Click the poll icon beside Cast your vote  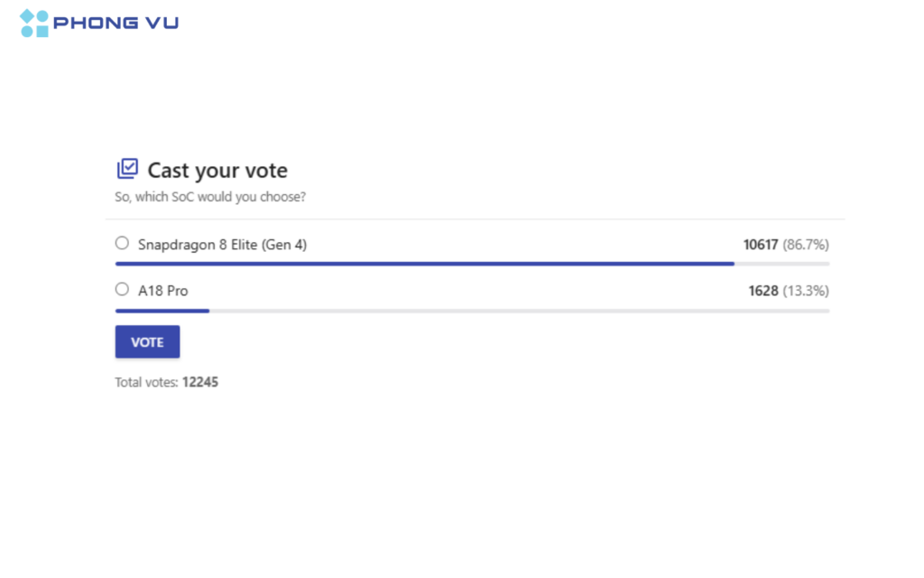127,169
